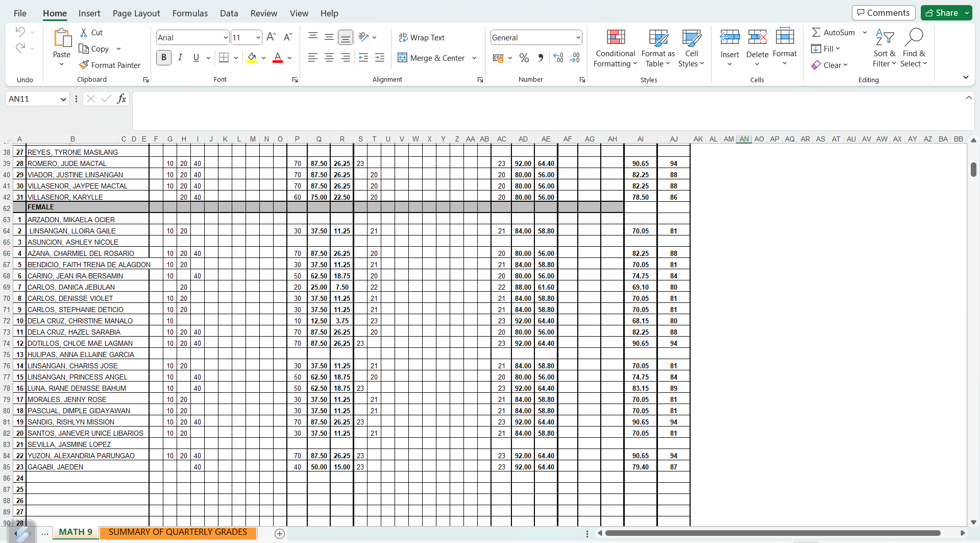Open the font name dropdown showing Arial
Screen dimensions: 980x543
coord(226,37)
